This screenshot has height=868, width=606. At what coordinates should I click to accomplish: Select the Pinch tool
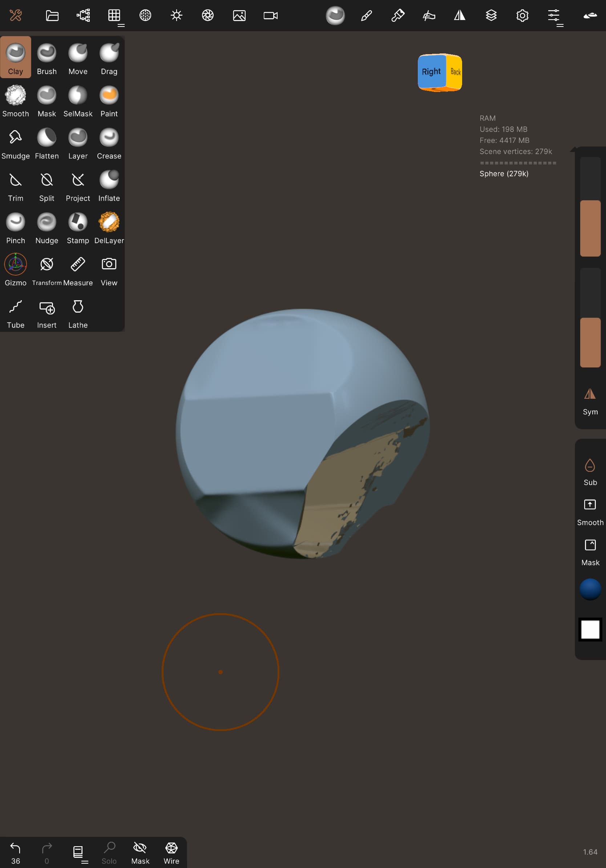16,227
